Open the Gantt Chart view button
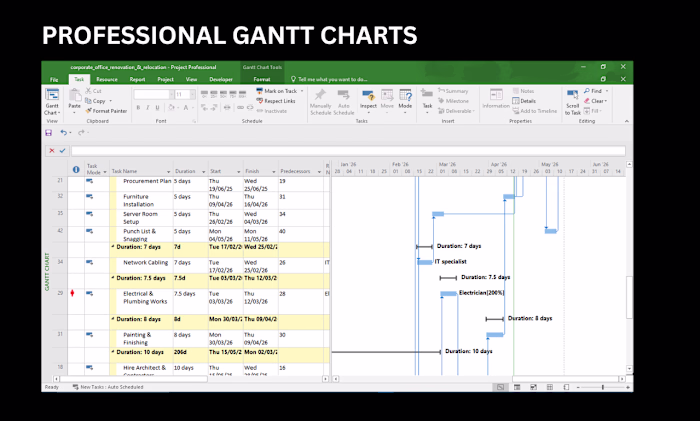Viewport: 700px width, 421px height. pyautogui.click(x=52, y=101)
